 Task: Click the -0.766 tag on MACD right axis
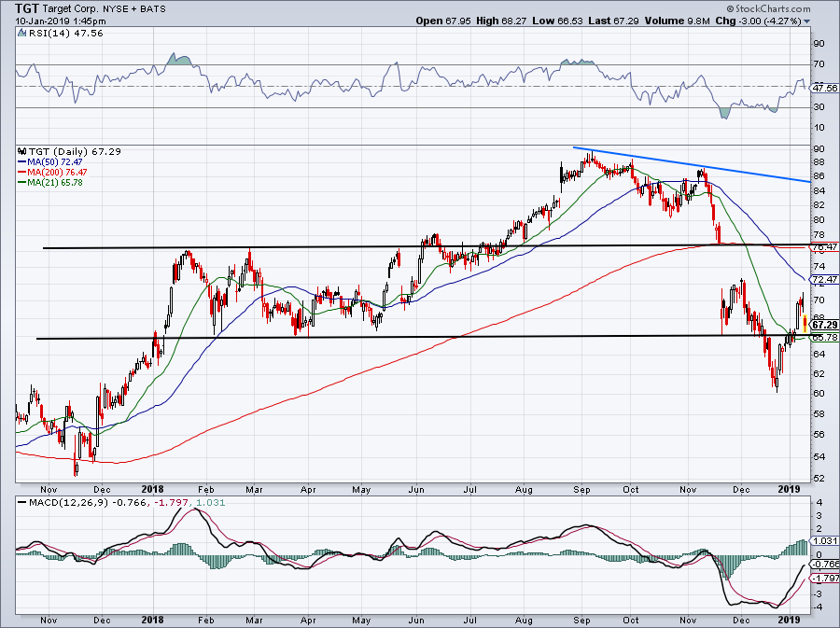coord(826,565)
